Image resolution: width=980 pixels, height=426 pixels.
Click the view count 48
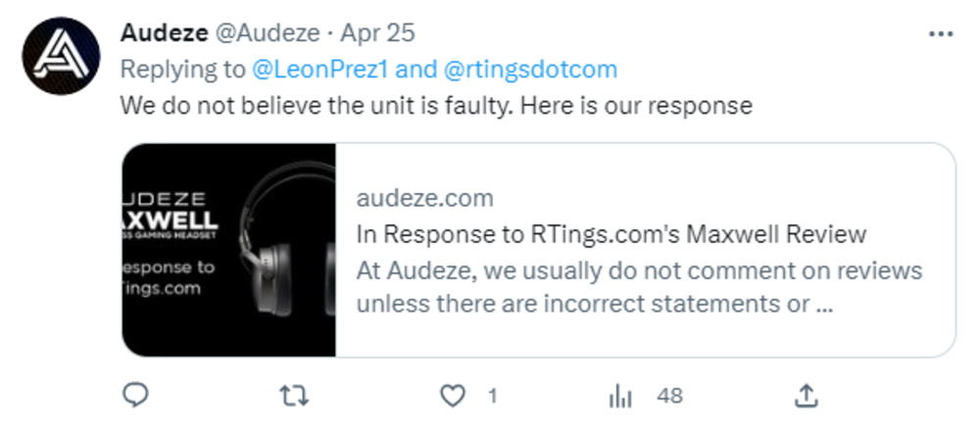[670, 396]
